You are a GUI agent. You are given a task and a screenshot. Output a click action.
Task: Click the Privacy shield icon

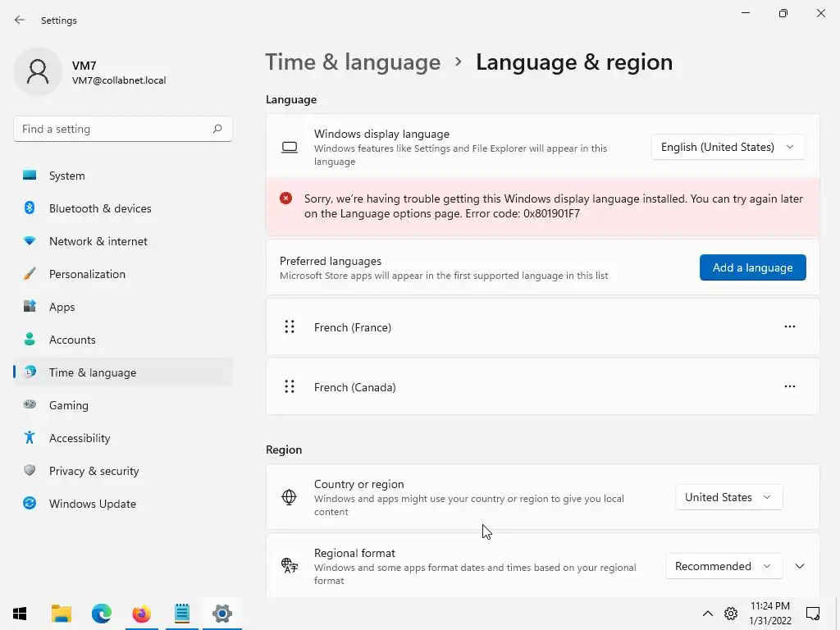pos(30,470)
